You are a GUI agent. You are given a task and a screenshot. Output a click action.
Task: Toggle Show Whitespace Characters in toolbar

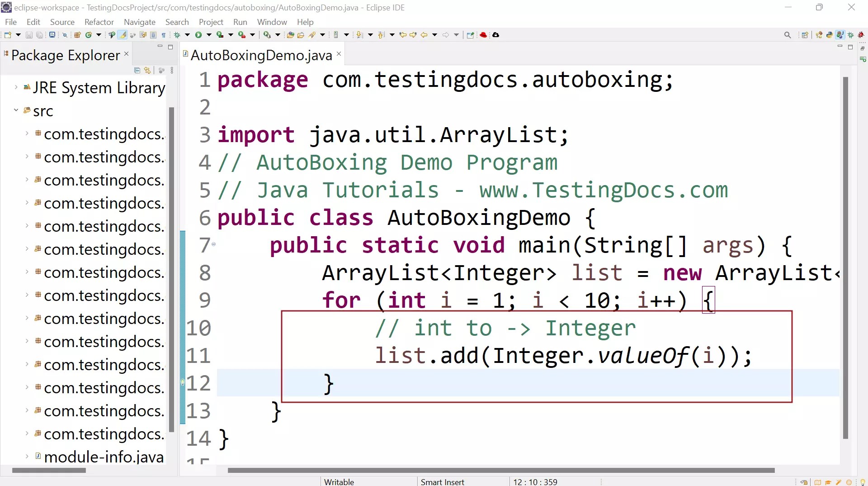point(164,35)
